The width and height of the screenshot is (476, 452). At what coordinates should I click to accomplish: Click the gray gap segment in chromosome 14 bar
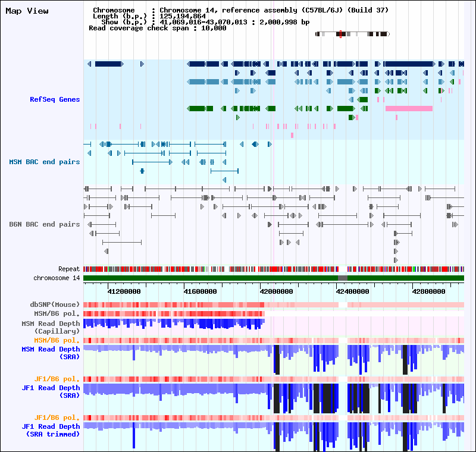(x=343, y=278)
